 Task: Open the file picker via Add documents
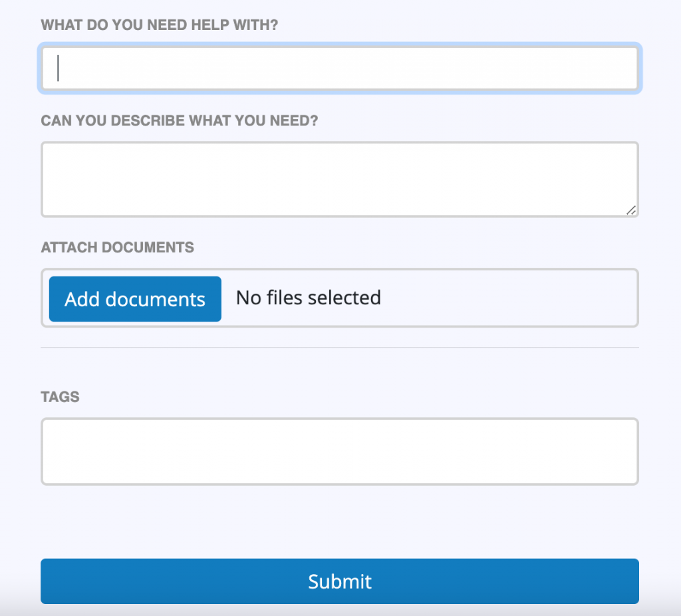click(x=134, y=299)
